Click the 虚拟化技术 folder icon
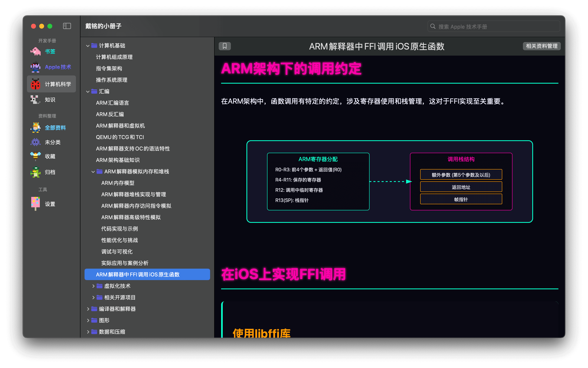The width and height of the screenshot is (588, 368). [x=99, y=286]
